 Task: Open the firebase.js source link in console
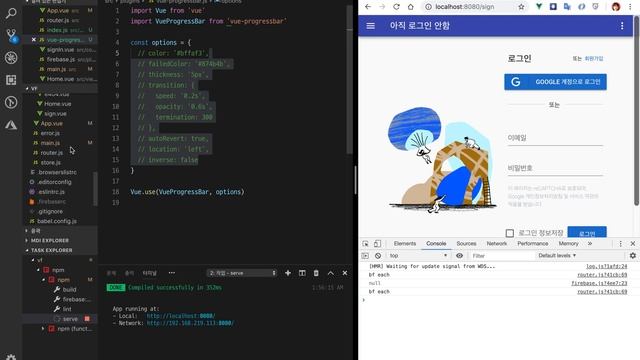point(599,283)
